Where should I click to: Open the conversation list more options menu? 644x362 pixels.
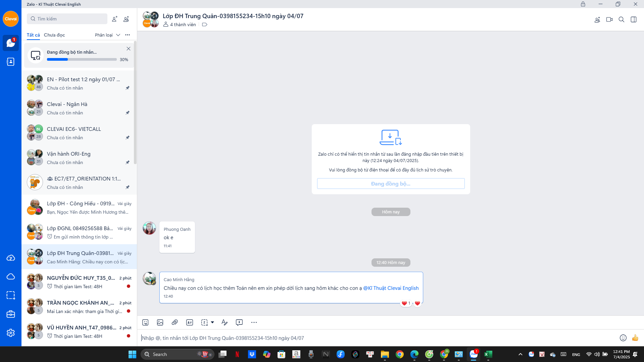pos(128,35)
